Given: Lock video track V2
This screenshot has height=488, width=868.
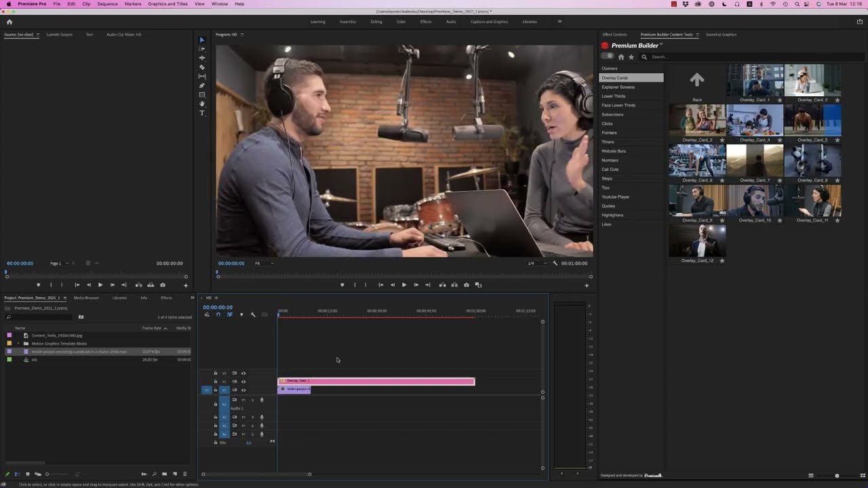Looking at the screenshot, I should pos(216,382).
